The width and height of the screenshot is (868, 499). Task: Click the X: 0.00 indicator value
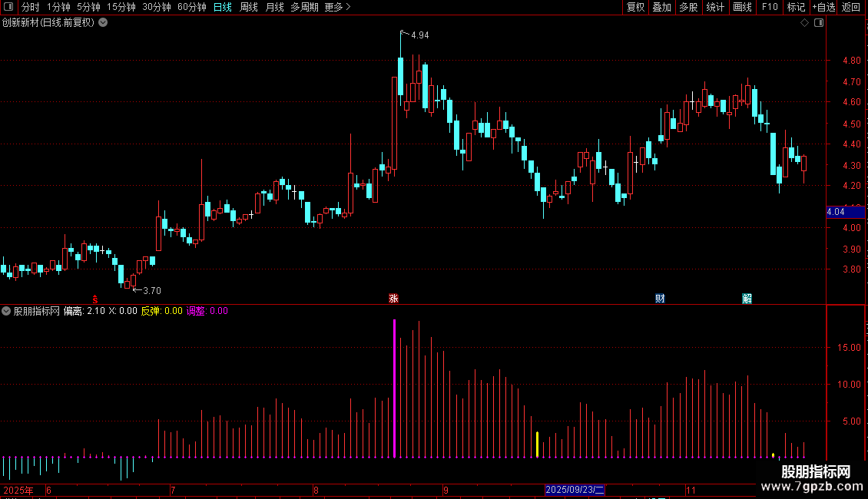click(x=122, y=311)
